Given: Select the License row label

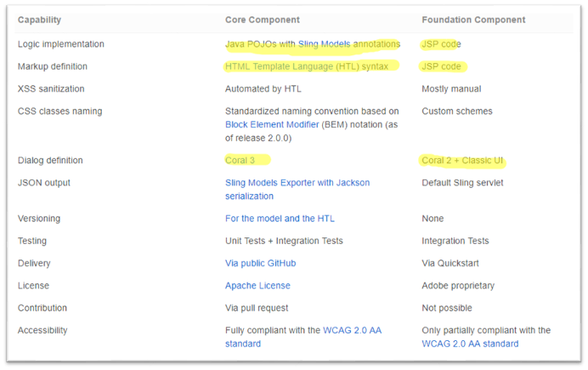Looking at the screenshot, I should coord(33,286).
